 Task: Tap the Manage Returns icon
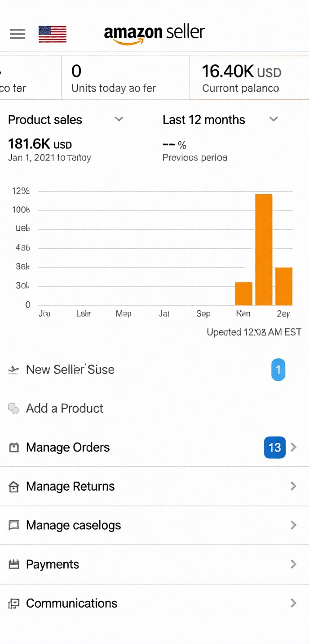pyautogui.click(x=14, y=487)
